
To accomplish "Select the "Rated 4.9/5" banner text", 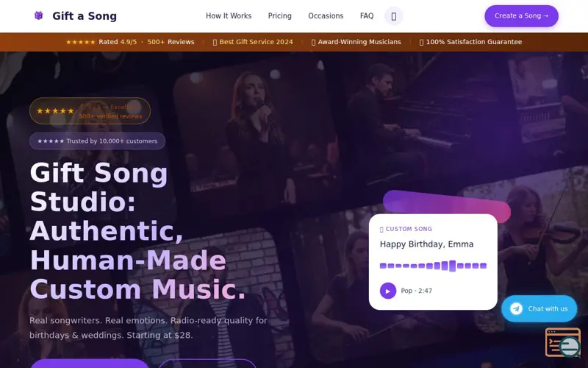I will 118,42.
